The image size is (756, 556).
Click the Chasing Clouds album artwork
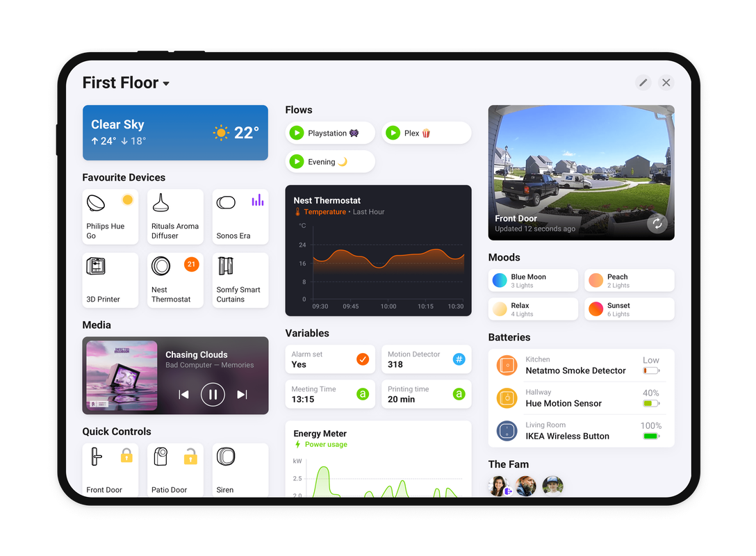pyautogui.click(x=122, y=376)
